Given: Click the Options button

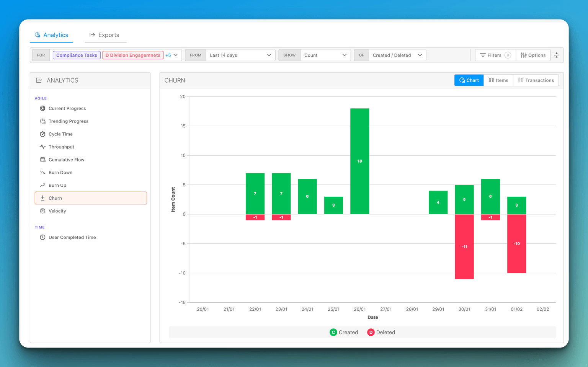Looking at the screenshot, I should [x=533, y=55].
